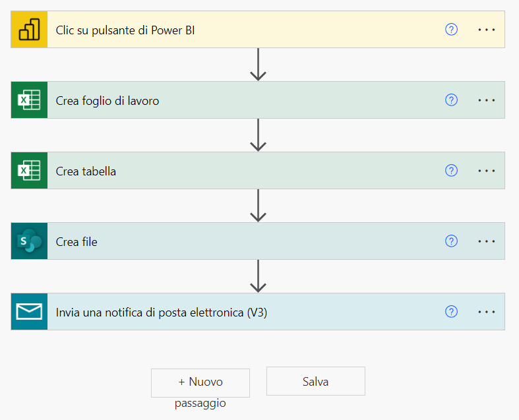Open the ellipsis menu of Crea foglio di lavoro
This screenshot has width=519, height=420.
[x=486, y=100]
